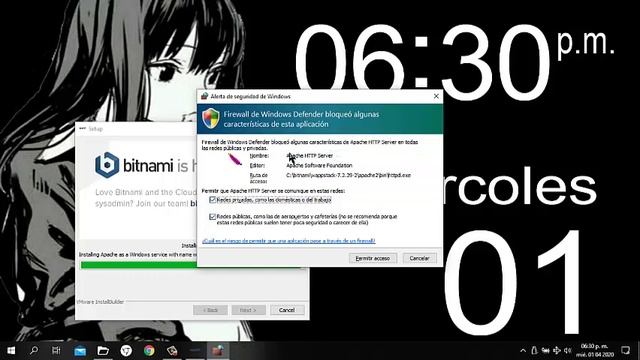Click the disabled Back button in Setup
The height and width of the screenshot is (360, 640).
[210, 310]
